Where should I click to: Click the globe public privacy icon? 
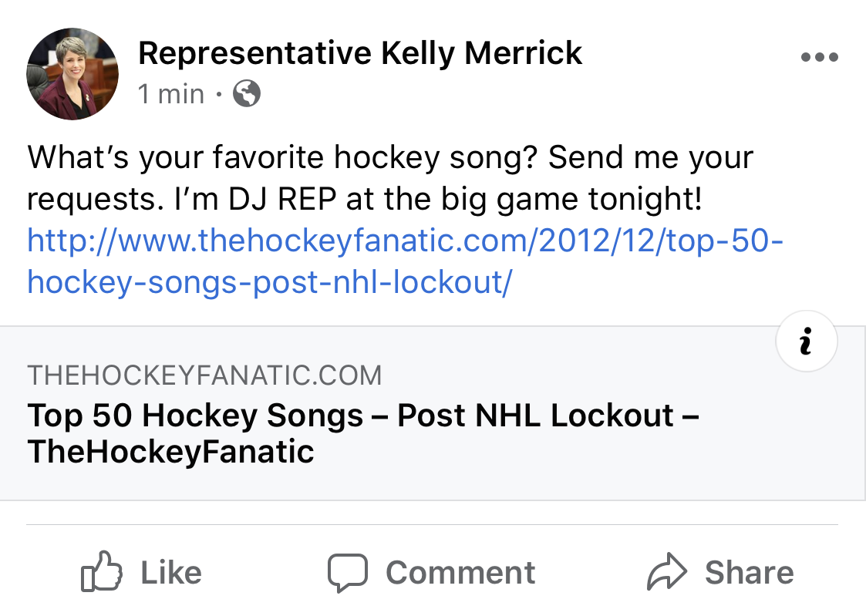(246, 93)
